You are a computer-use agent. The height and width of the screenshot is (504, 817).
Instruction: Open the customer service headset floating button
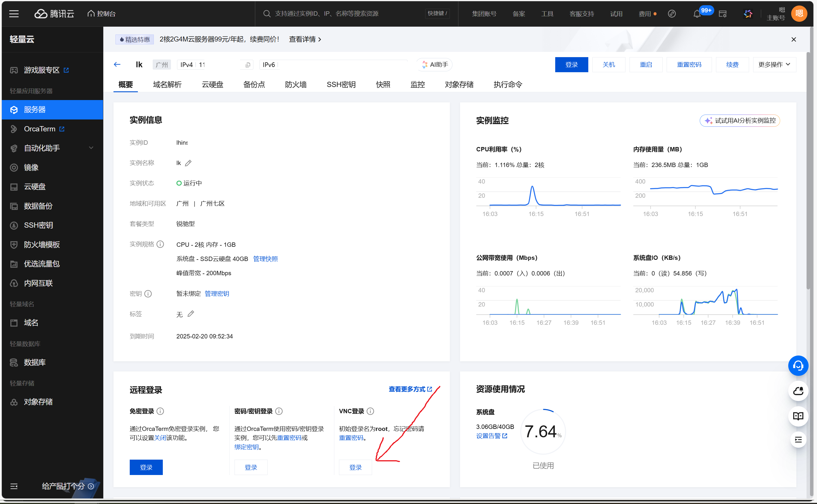[x=798, y=366]
